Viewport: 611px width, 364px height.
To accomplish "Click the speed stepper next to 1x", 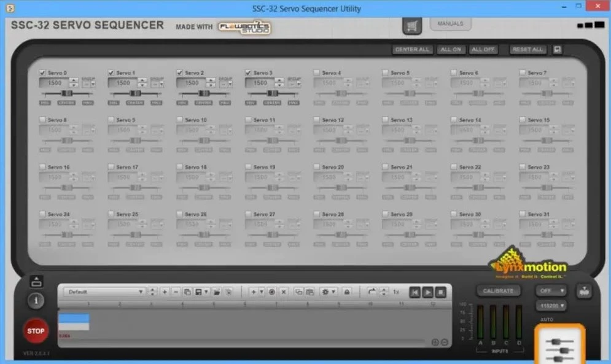I will click(384, 292).
